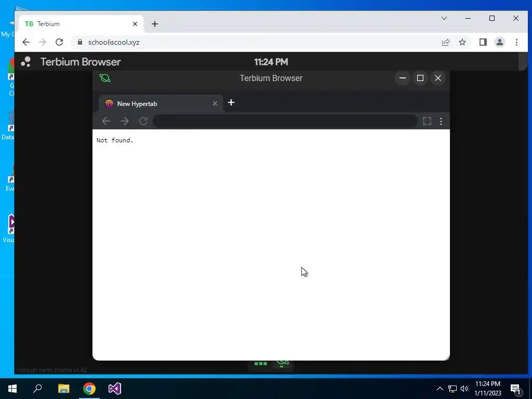
Task: Toggle fullscreen icon in Terbium Browser
Action: coord(427,121)
